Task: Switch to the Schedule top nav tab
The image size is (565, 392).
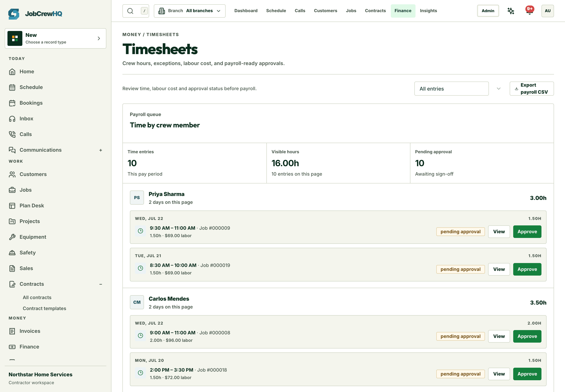Action: coord(276,11)
